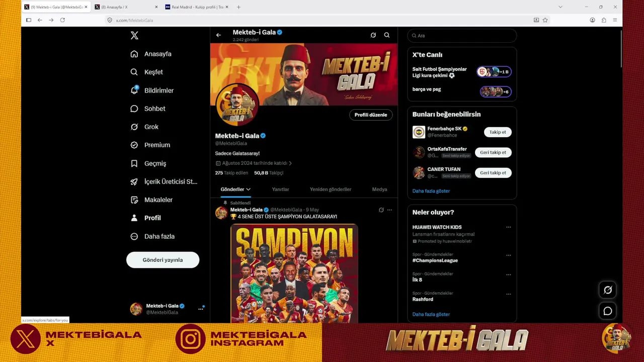Click the Ara search field
644x362 pixels.
(x=462, y=36)
